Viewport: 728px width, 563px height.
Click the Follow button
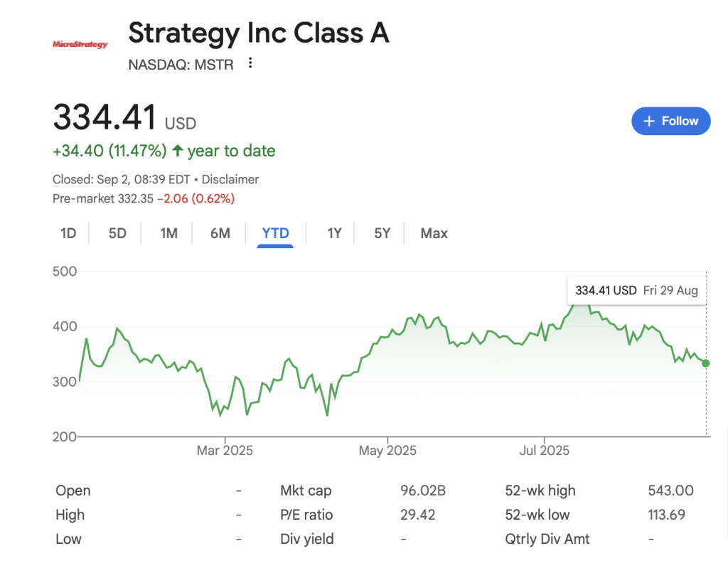670,121
